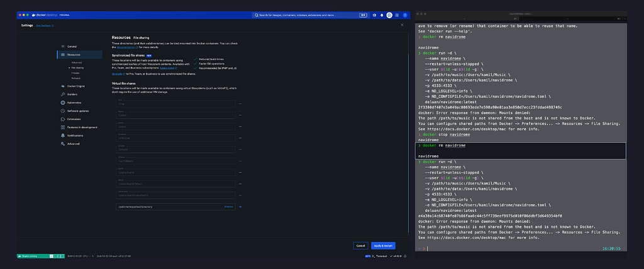Click the Apply & restart button
The height and width of the screenshot is (269, 644).
[383, 245]
